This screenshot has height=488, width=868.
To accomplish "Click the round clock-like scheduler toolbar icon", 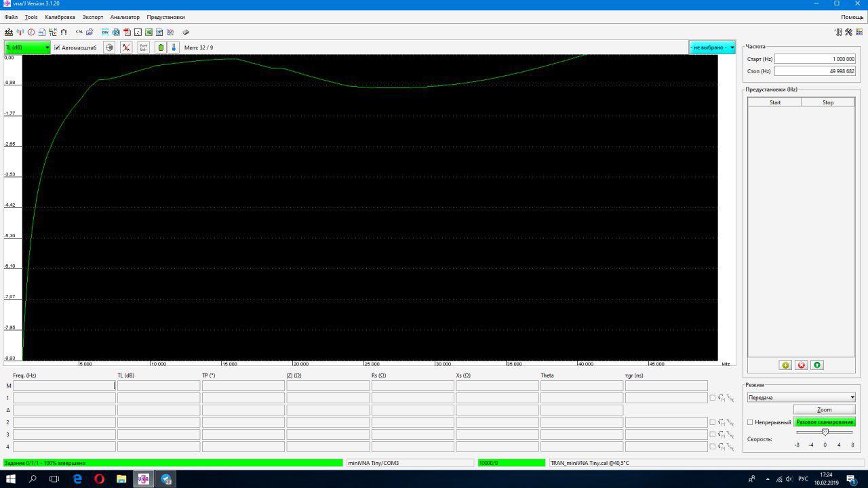I will pyautogui.click(x=31, y=32).
